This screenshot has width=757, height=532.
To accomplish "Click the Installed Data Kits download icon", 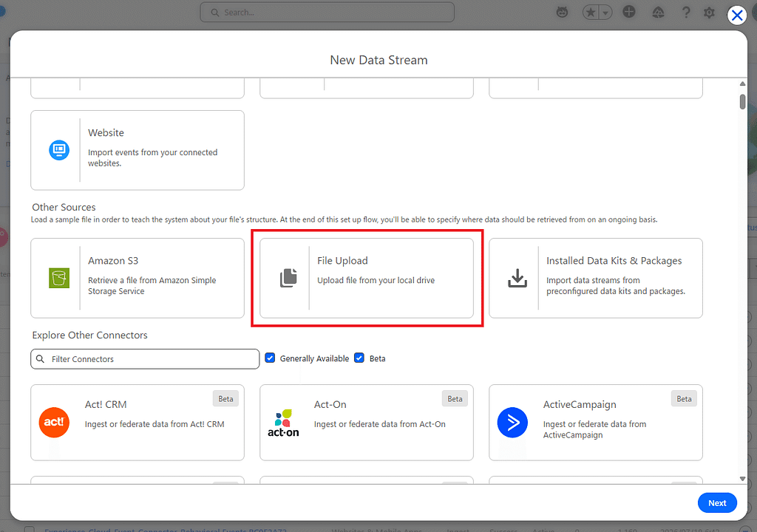I will (x=517, y=278).
